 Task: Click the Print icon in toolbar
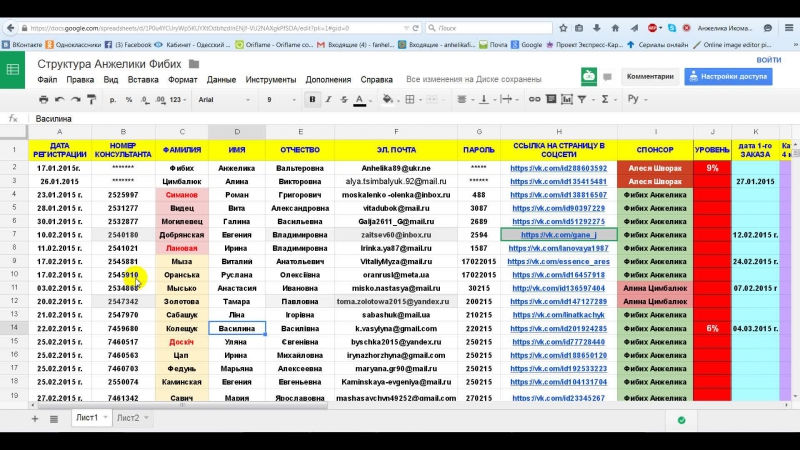point(43,100)
